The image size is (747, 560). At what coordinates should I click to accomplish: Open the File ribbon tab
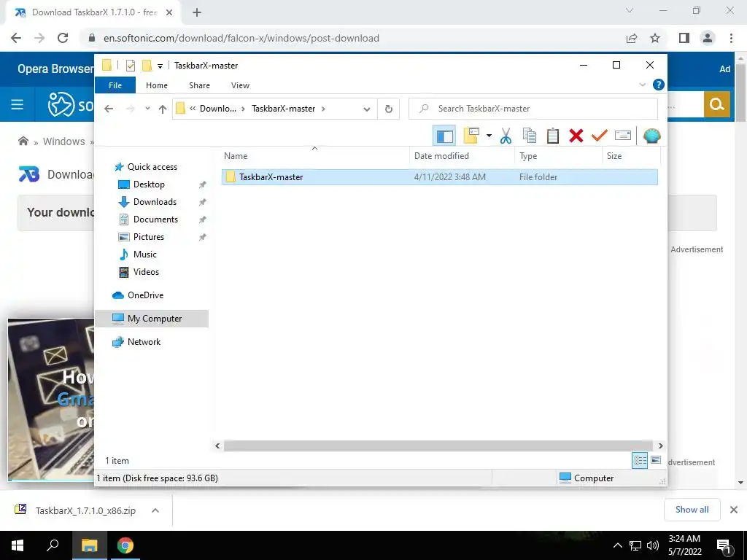tap(115, 85)
